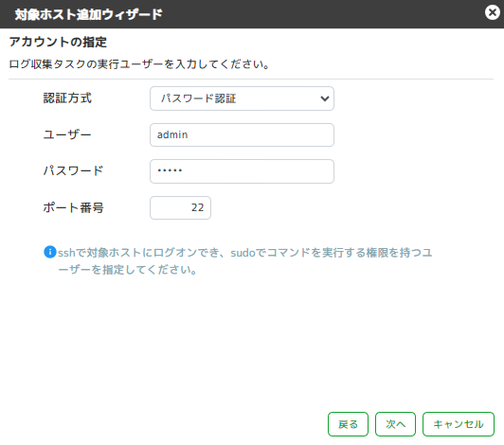Screen dimensions: 504x445
Task: Click the blue info icon beside ssh note
Action: [x=50, y=252]
